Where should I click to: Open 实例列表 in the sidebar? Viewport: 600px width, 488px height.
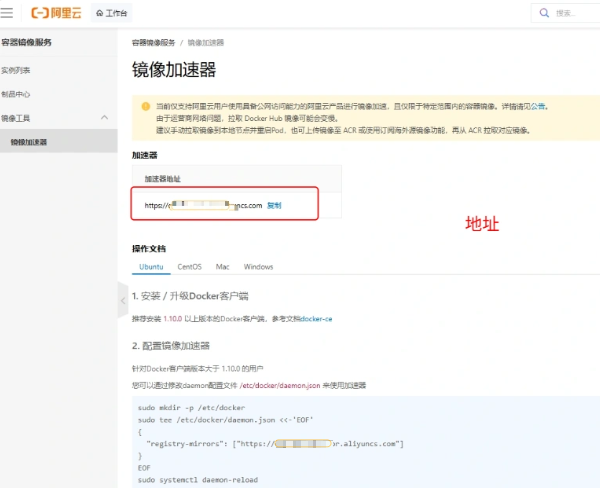point(16,70)
